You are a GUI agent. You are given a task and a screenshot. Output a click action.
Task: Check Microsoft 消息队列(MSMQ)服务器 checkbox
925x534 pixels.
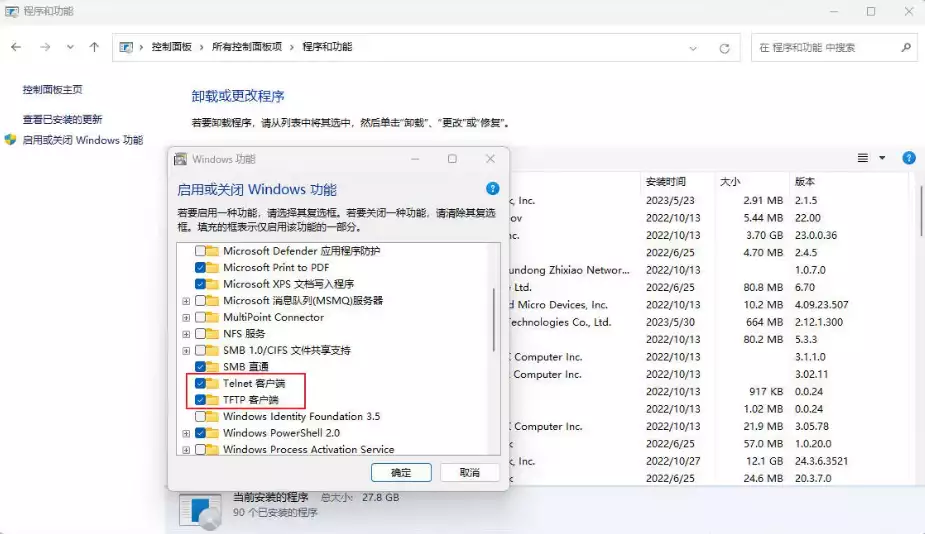tap(201, 300)
